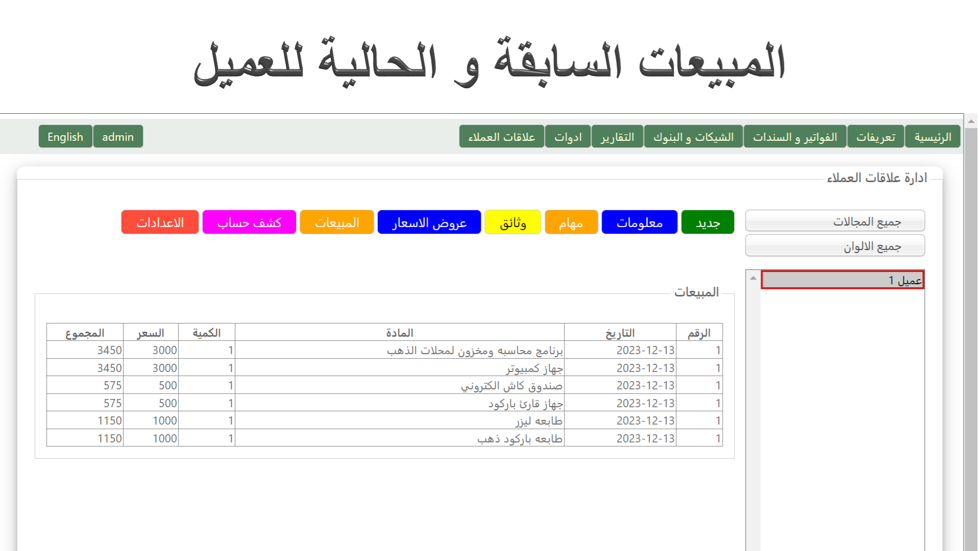Viewport: 980px width, 551px height.
Task: Open the orange مهام tab
Action: 571,222
